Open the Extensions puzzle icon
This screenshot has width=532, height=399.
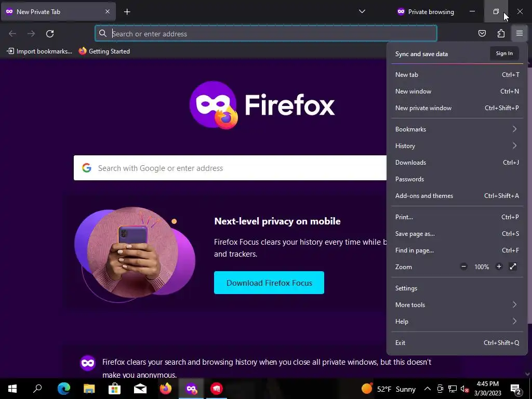coord(501,33)
